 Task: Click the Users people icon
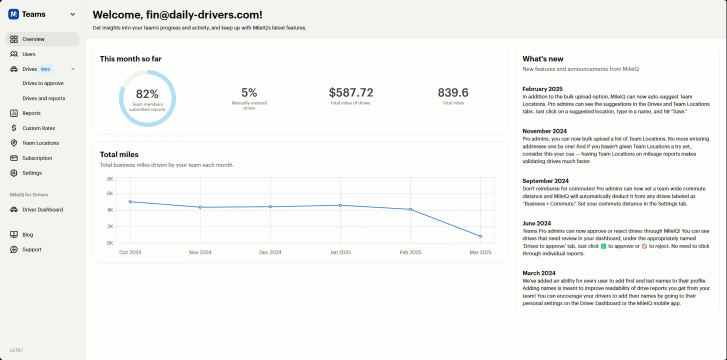click(14, 54)
